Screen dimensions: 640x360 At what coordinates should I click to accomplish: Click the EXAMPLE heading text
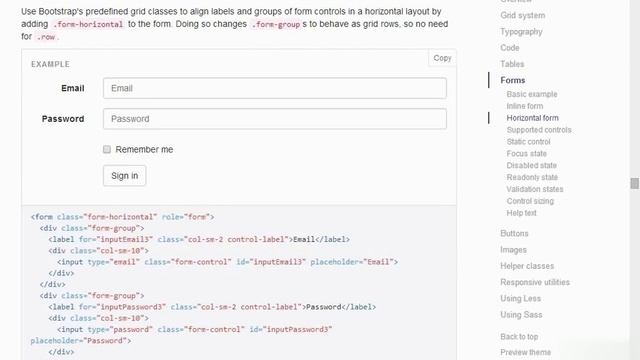click(x=50, y=64)
